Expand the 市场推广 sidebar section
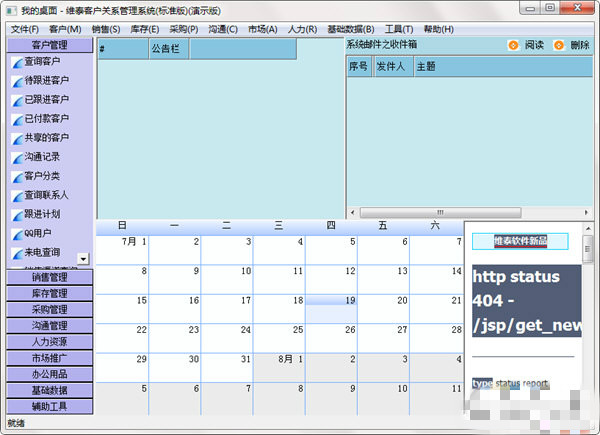 click(50, 358)
